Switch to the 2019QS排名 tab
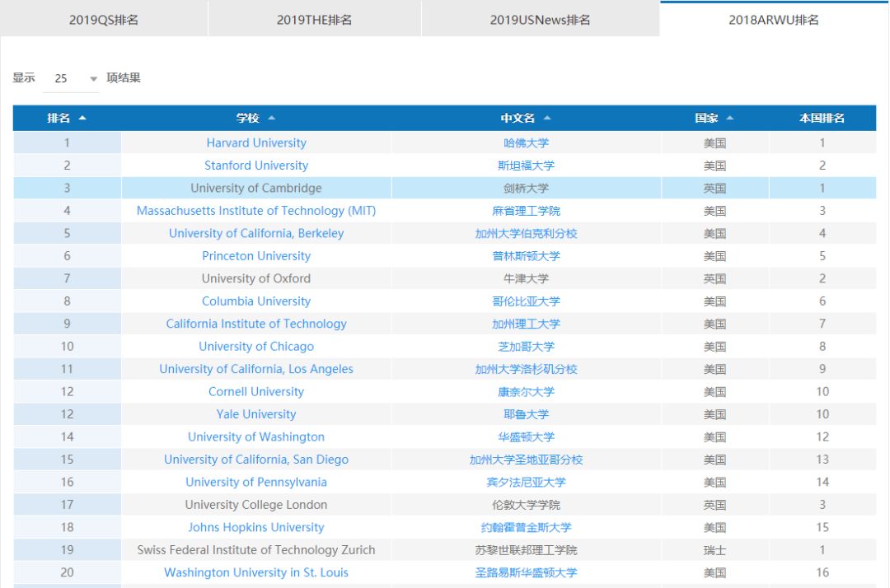 [104, 20]
